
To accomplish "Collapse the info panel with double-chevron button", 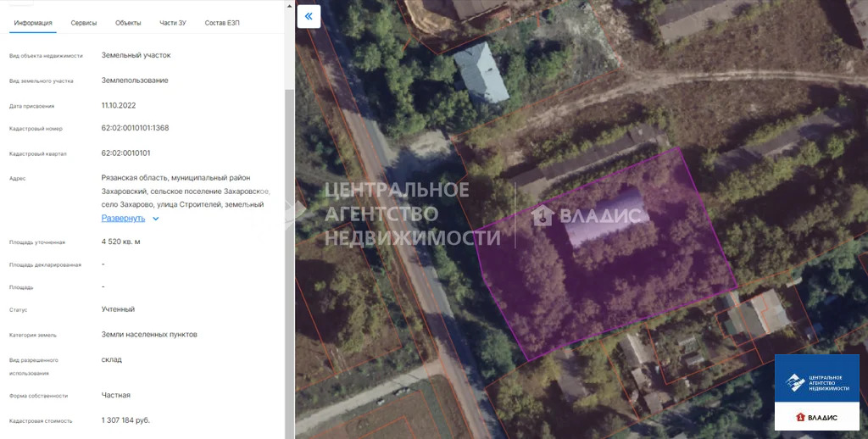I will click(309, 16).
